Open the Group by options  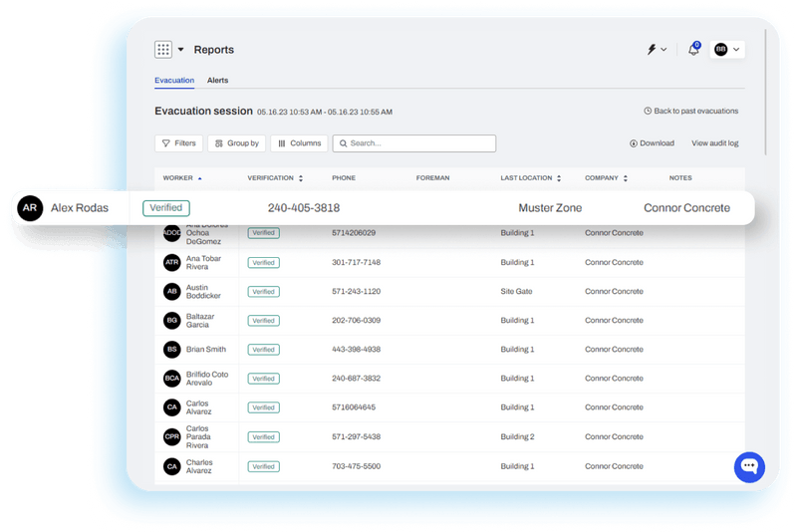237,143
